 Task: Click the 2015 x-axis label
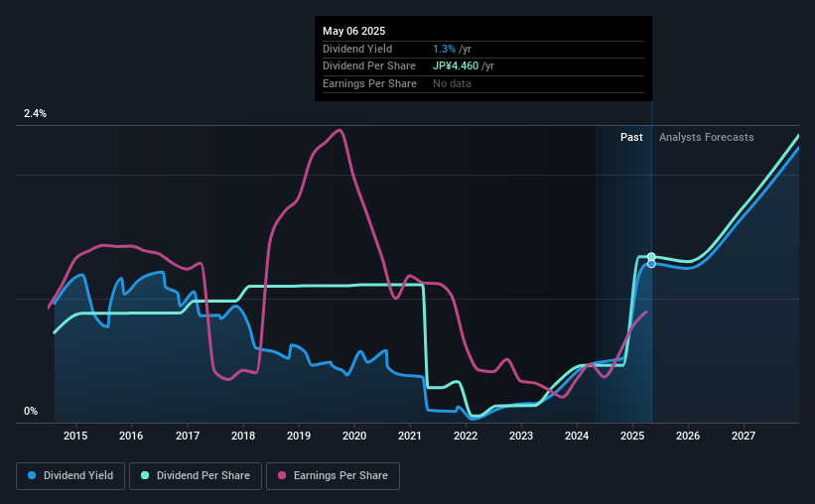coord(75,436)
